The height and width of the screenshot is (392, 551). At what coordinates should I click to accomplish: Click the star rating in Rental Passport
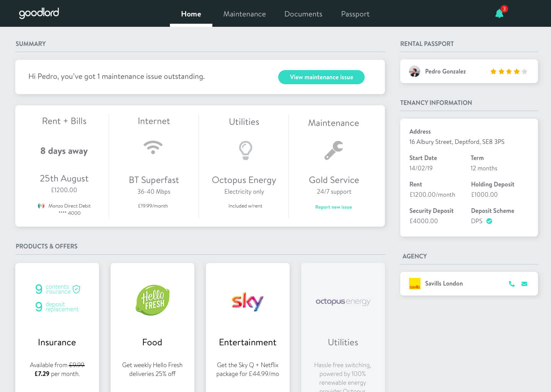509,72
